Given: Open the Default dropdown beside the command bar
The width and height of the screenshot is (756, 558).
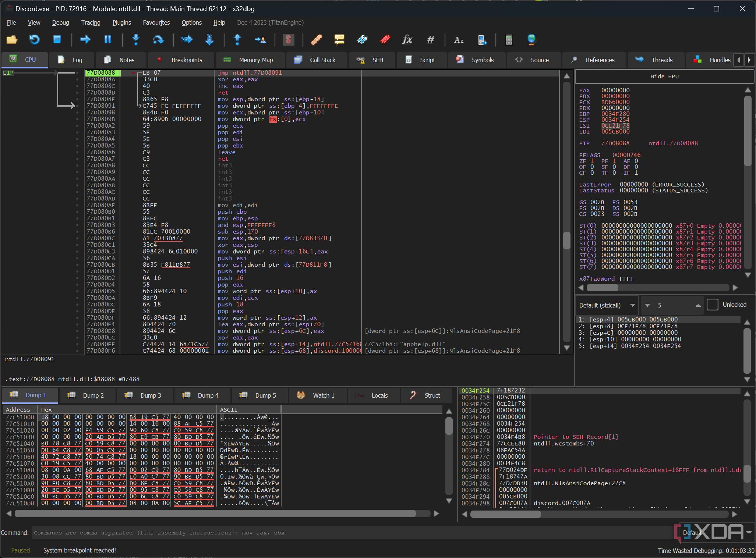Looking at the screenshot, I should point(717,532).
